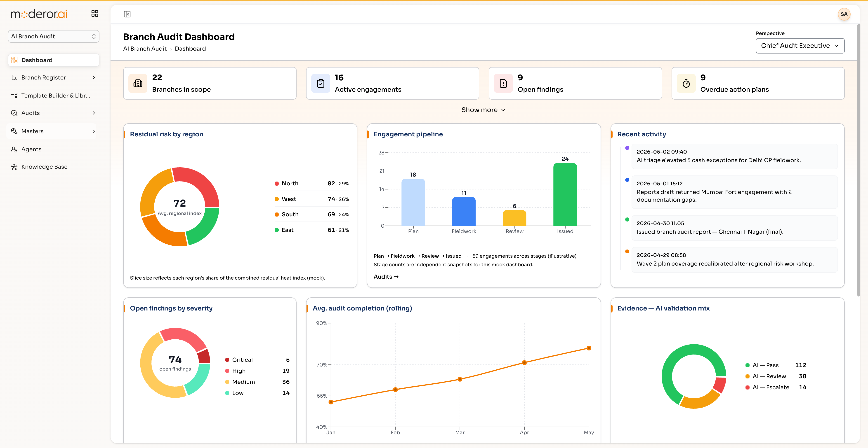The height and width of the screenshot is (448, 868).
Task: Click the Dashboard sidebar icon
Action: (14, 60)
